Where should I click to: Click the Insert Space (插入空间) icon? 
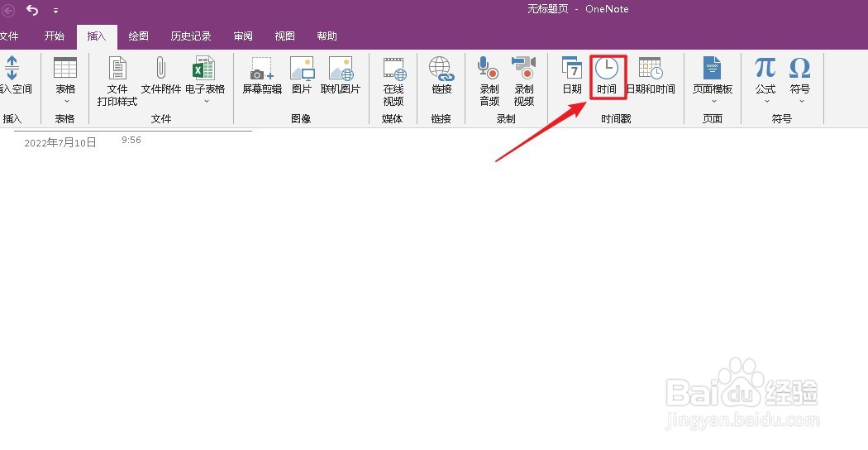point(12,68)
